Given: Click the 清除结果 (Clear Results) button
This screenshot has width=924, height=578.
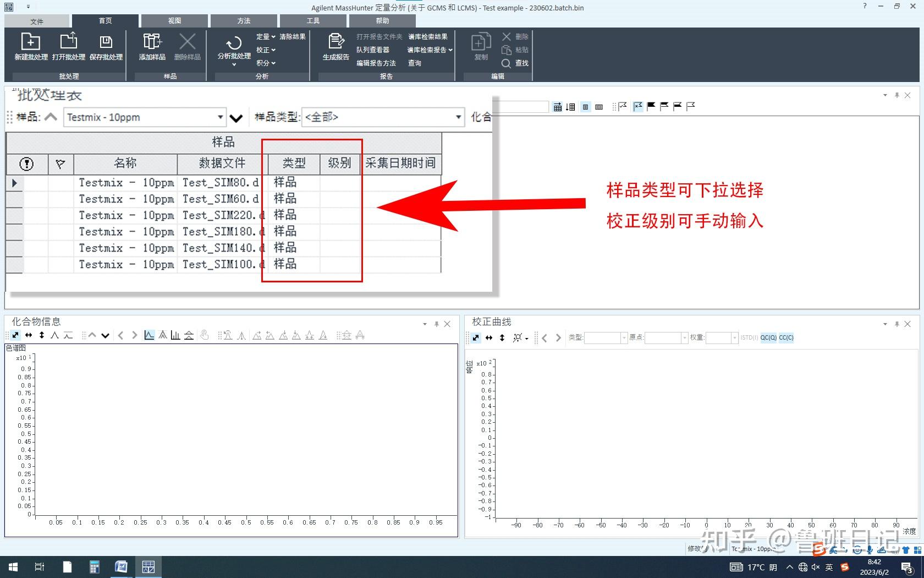Looking at the screenshot, I should point(292,36).
